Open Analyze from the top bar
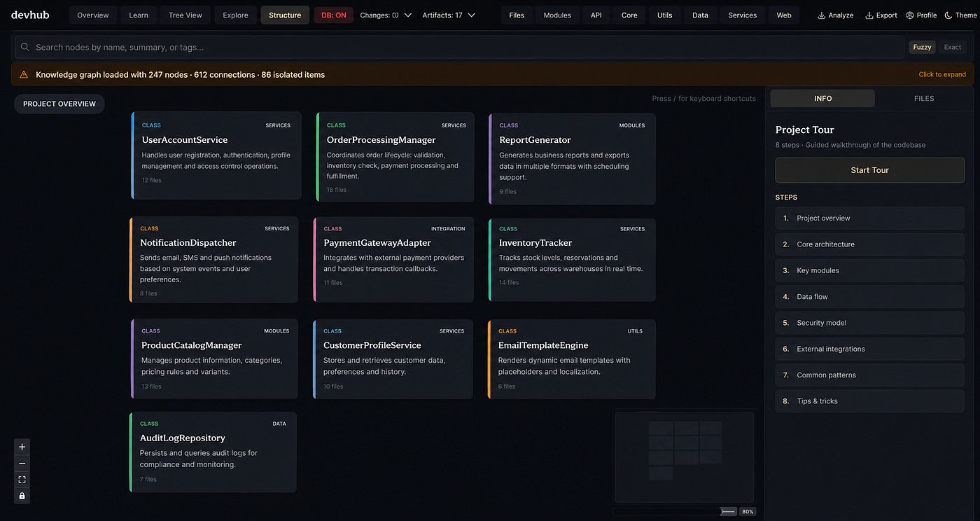Image resolution: width=980 pixels, height=521 pixels. [x=836, y=15]
